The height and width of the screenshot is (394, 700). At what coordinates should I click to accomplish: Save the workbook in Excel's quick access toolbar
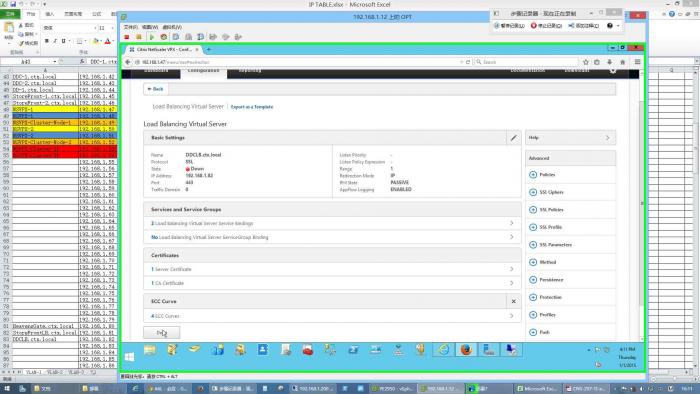pos(12,4)
